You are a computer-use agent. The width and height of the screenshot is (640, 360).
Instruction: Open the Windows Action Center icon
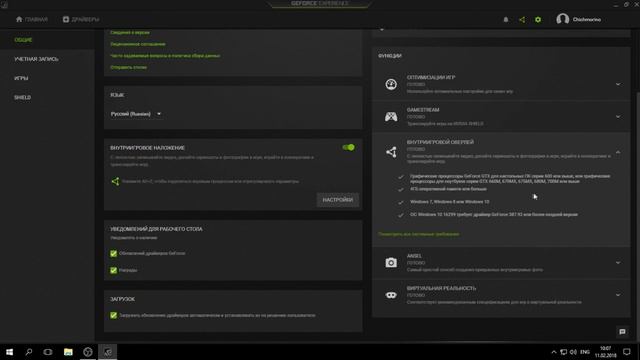click(627, 352)
